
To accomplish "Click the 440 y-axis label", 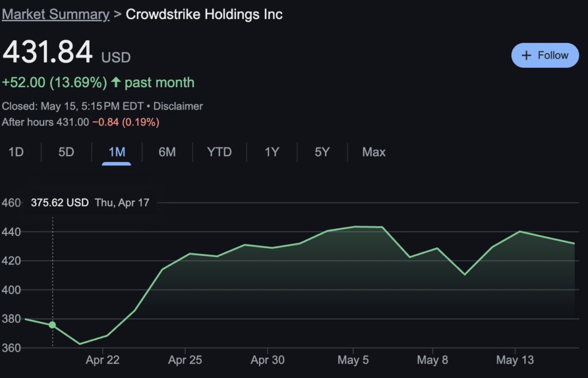I will click(11, 232).
